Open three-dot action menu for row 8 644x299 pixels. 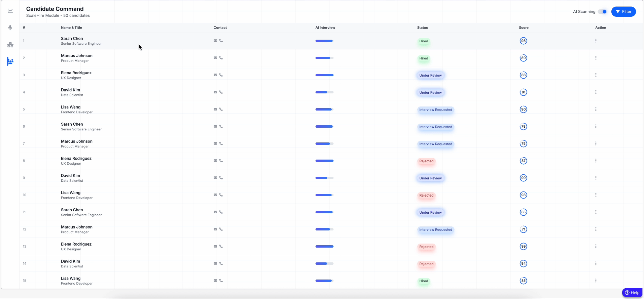(x=596, y=161)
